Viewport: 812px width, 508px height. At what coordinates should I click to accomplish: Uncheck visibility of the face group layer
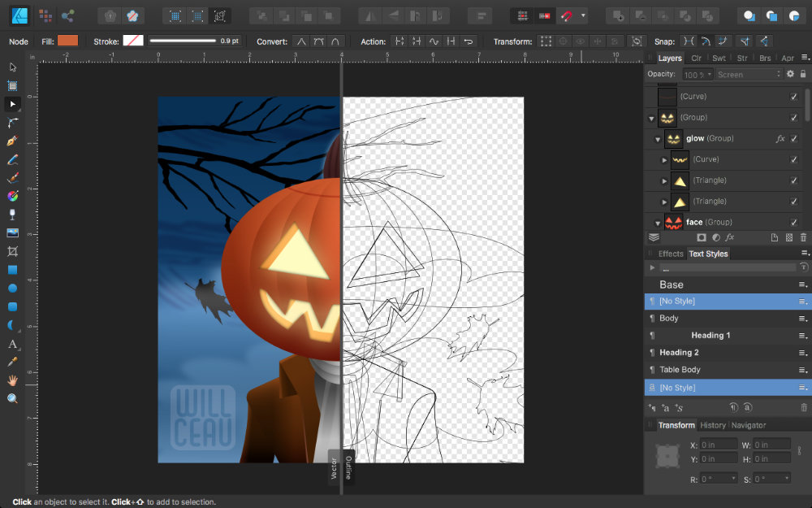793,222
